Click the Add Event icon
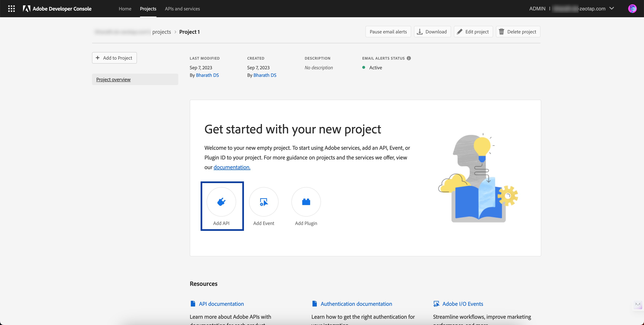 263,202
